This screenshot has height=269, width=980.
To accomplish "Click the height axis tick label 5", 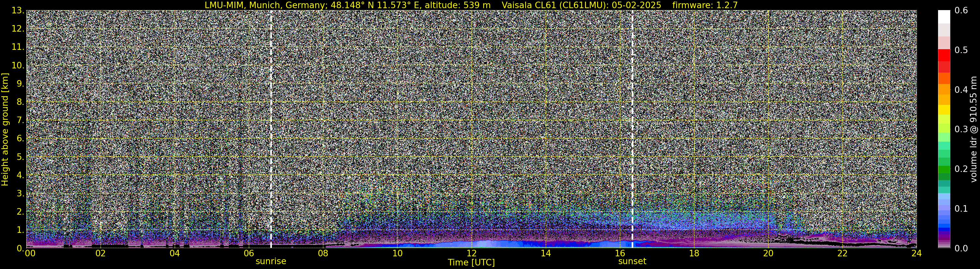I will click(20, 157).
